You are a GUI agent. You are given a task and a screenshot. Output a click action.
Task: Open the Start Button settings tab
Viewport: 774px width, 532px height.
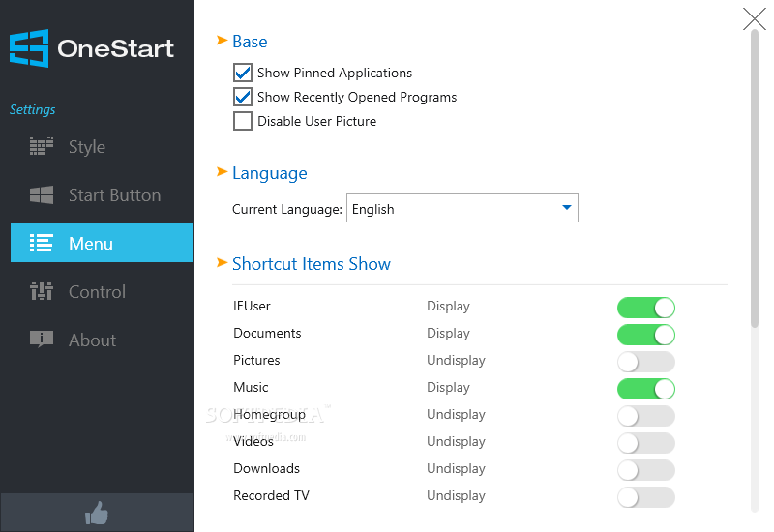pos(102,195)
